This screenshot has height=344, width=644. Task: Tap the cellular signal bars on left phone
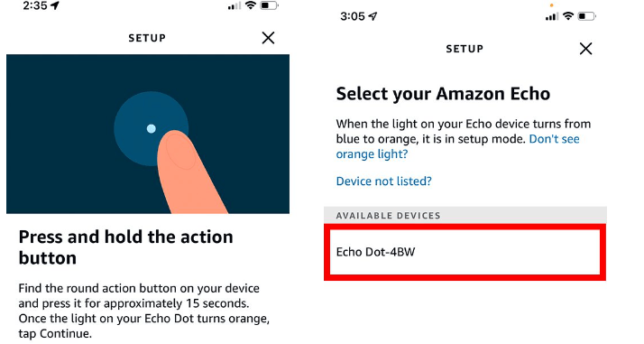tap(235, 6)
